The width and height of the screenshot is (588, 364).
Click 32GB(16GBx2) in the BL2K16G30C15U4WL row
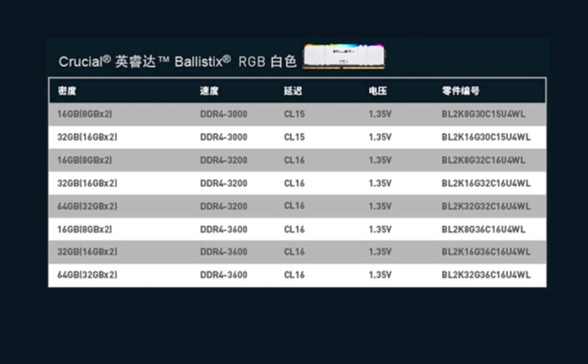click(87, 137)
